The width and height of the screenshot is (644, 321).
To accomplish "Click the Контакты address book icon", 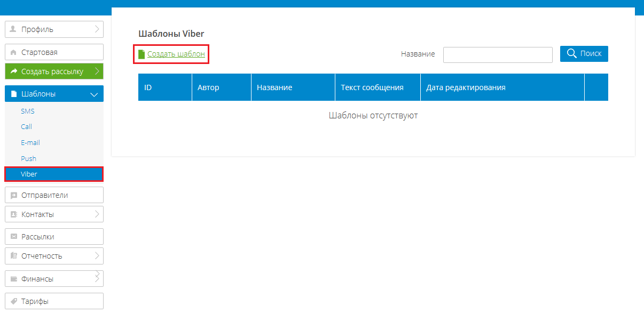I will [x=14, y=214].
